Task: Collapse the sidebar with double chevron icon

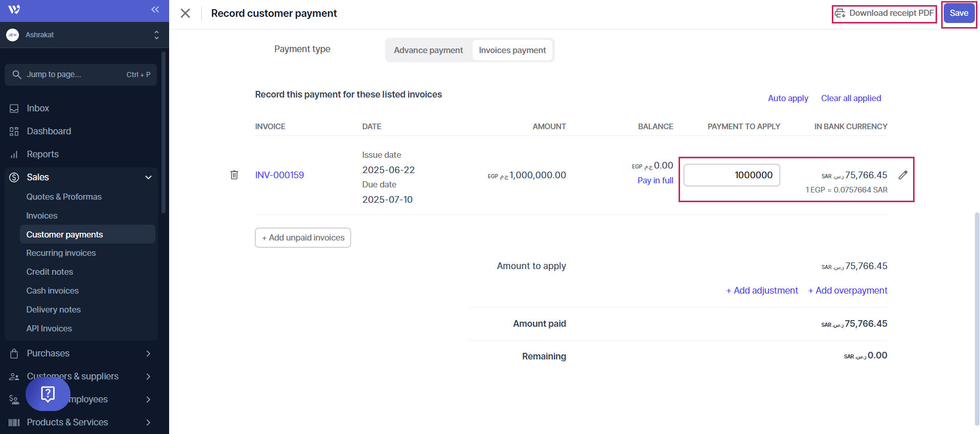Action: tap(155, 10)
